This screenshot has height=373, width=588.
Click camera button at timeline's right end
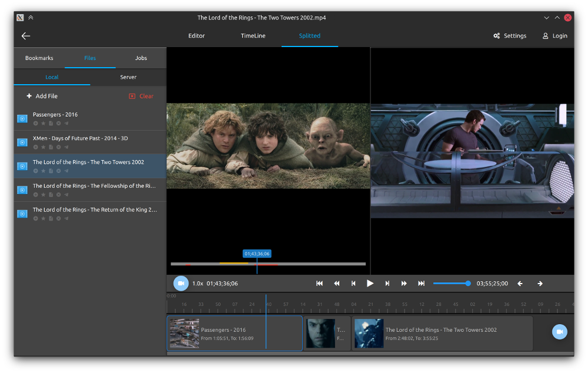[x=559, y=332]
